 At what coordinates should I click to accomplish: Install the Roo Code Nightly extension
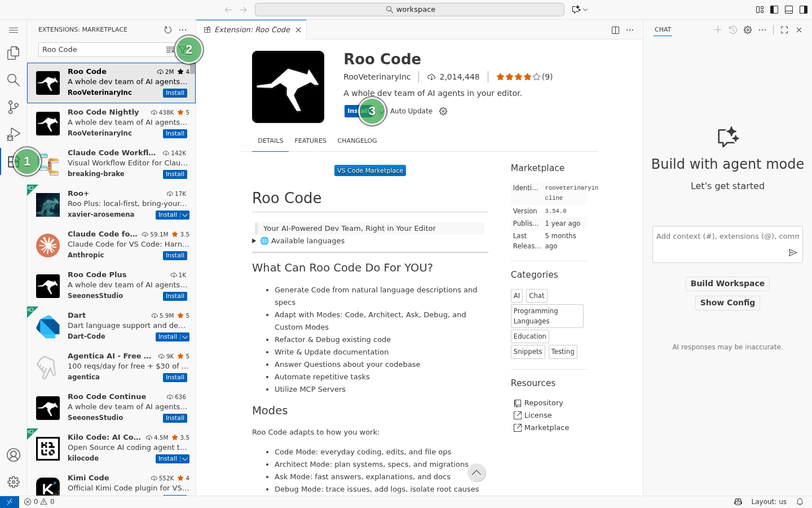(175, 134)
